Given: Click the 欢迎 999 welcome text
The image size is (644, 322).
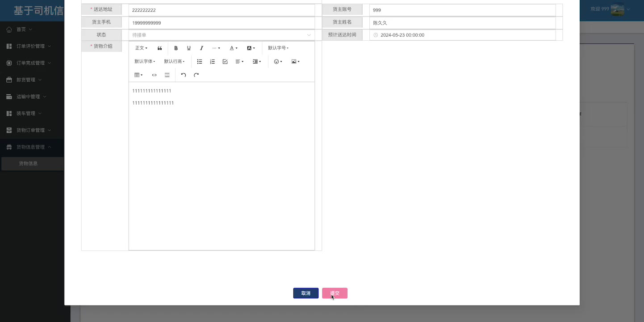Looking at the screenshot, I should pos(599,9).
